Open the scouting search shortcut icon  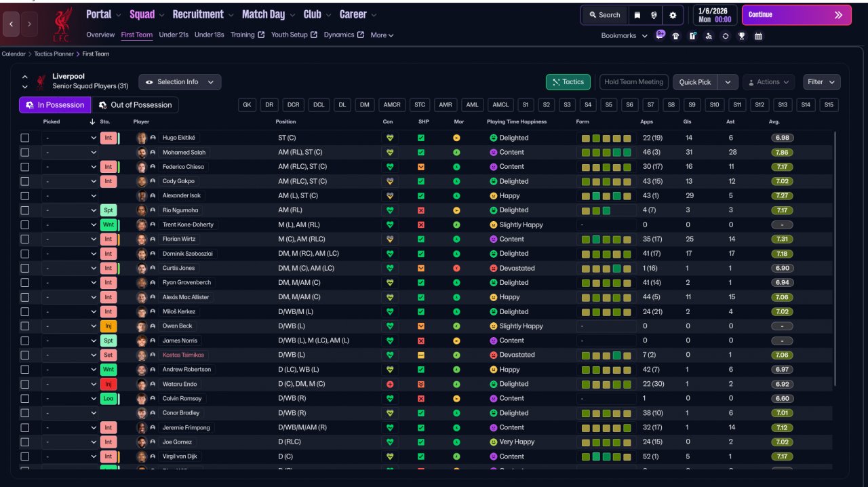pos(709,36)
